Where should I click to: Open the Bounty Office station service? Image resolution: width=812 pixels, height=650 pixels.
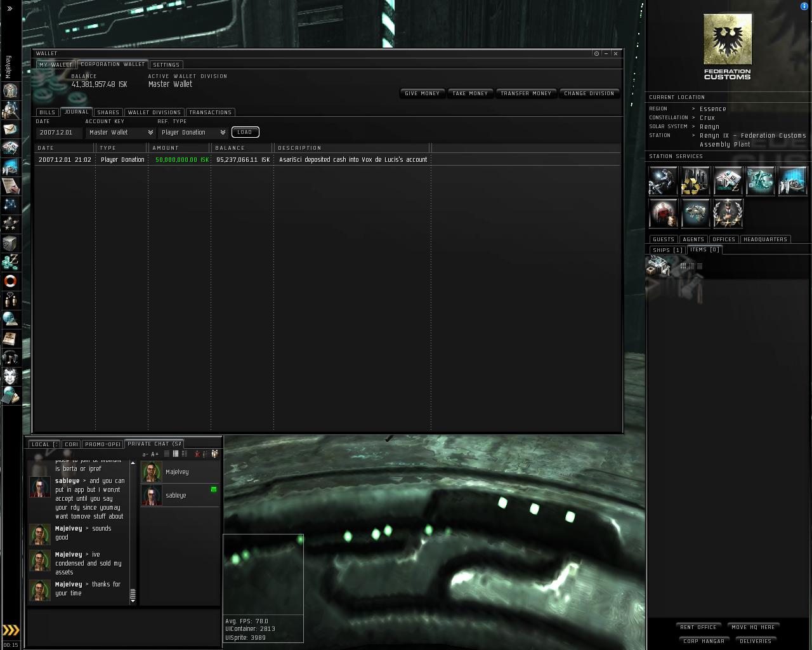663,213
